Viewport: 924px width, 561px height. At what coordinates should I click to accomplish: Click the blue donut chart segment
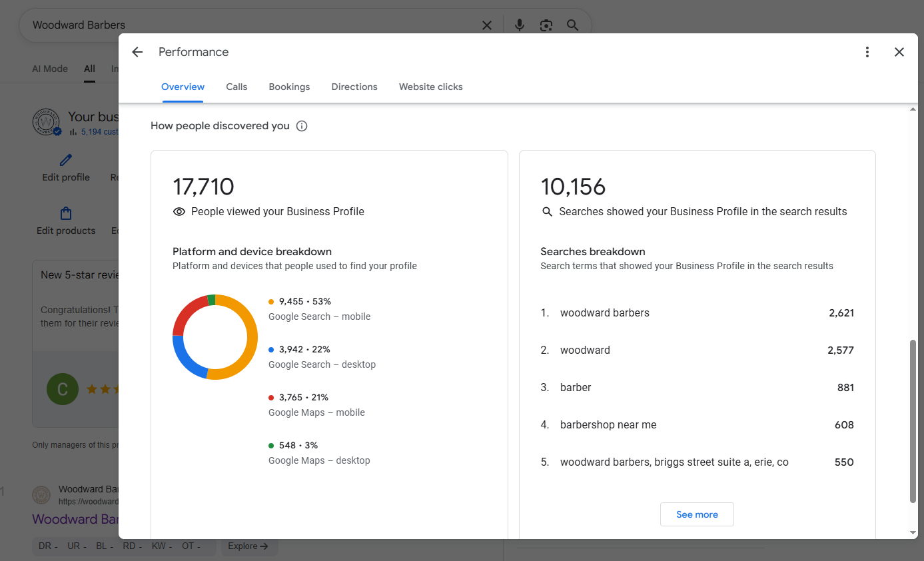(185, 360)
